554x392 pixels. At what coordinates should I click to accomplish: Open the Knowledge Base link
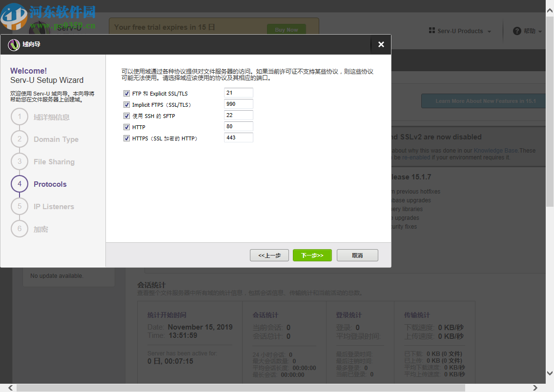496,151
